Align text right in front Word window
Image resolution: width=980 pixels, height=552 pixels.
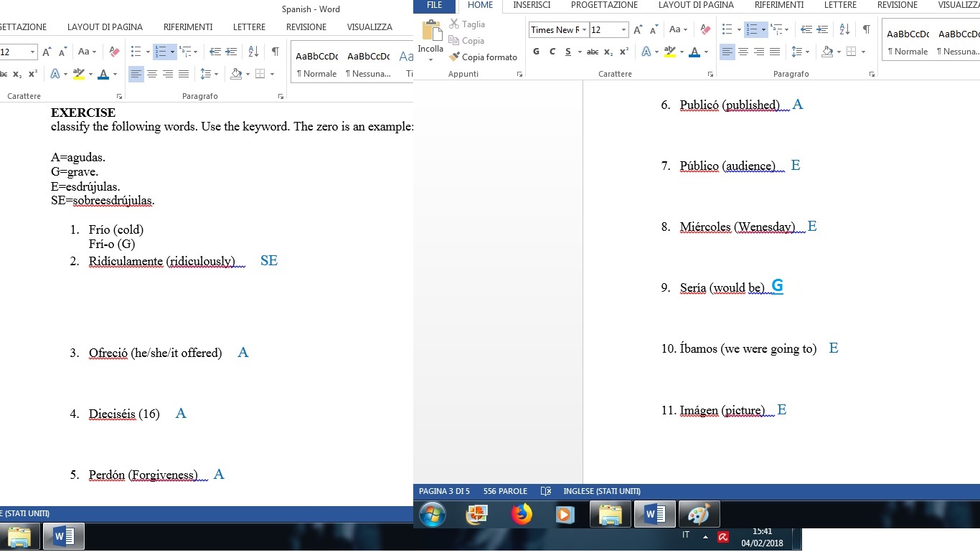(759, 52)
